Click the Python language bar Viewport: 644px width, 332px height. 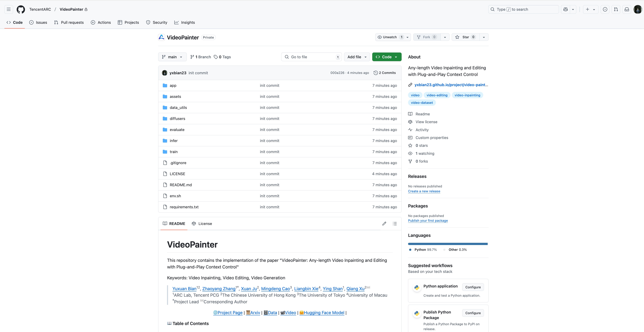click(447, 244)
